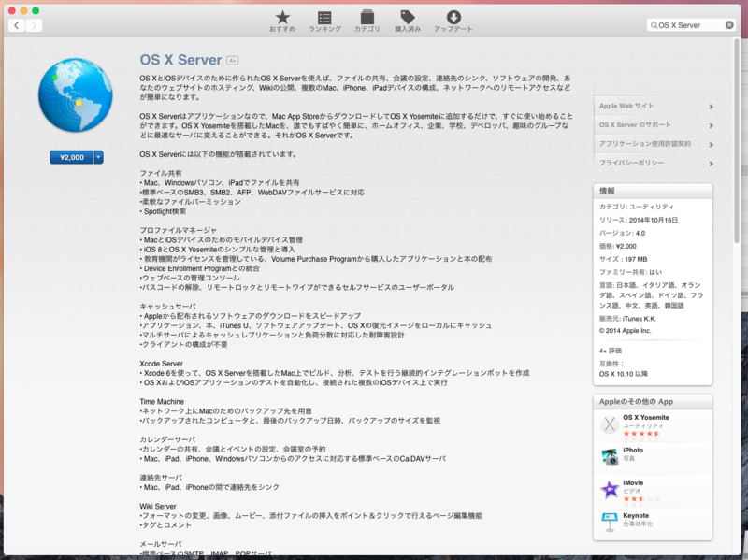Open the Keynote podium app icon
The width and height of the screenshot is (748, 560).
pyautogui.click(x=610, y=522)
